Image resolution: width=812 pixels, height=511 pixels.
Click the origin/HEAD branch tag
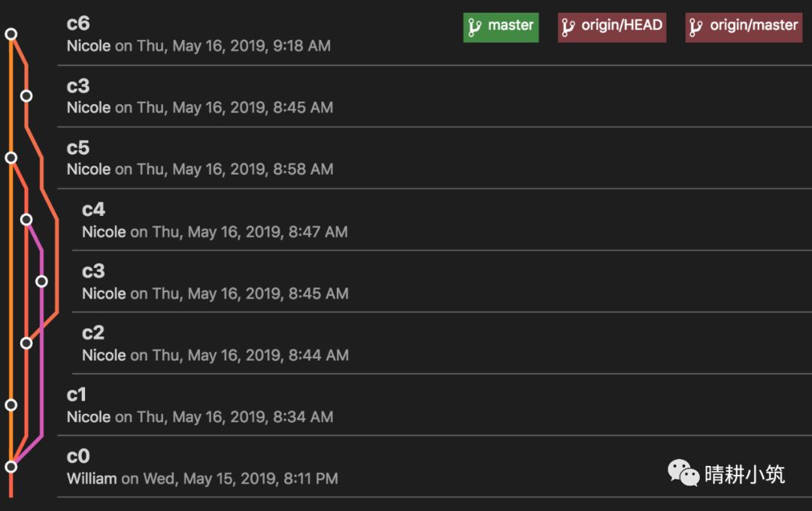click(x=612, y=26)
